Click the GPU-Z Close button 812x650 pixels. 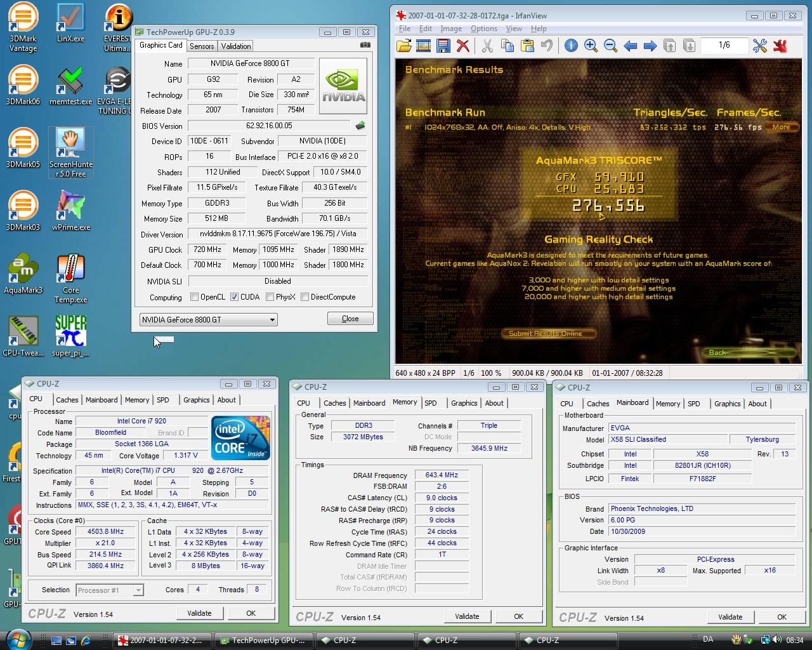[x=350, y=319]
